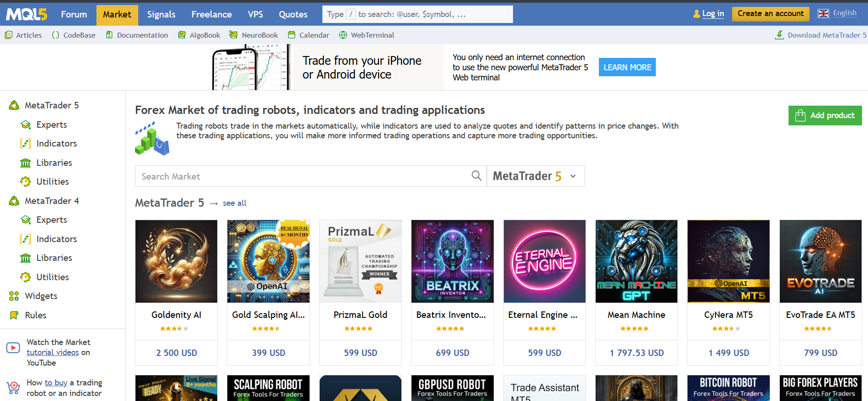Click the Widgets icon in sidebar
The image size is (868, 401).
coord(14,296)
